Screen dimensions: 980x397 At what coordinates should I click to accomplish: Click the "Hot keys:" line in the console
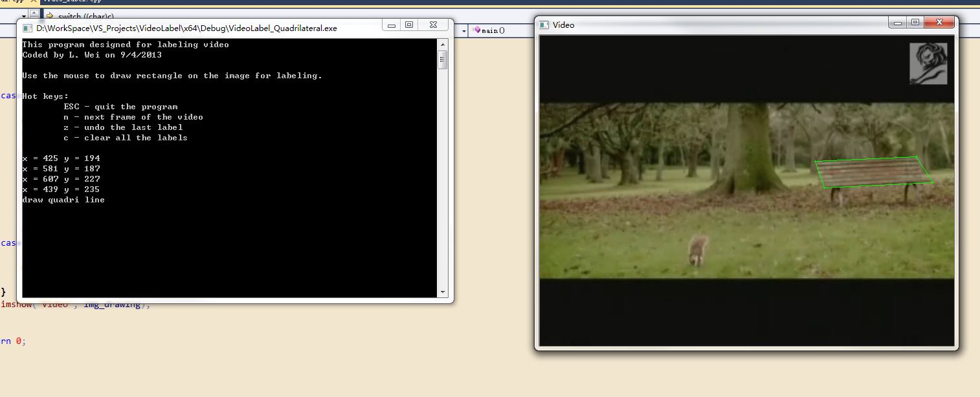click(x=45, y=96)
